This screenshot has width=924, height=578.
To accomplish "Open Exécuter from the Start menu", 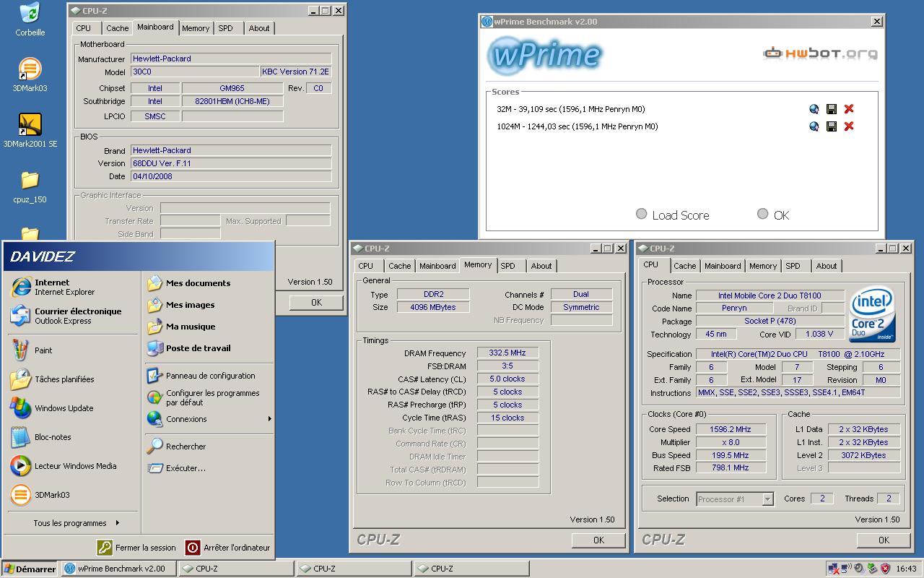I will 208,468.
